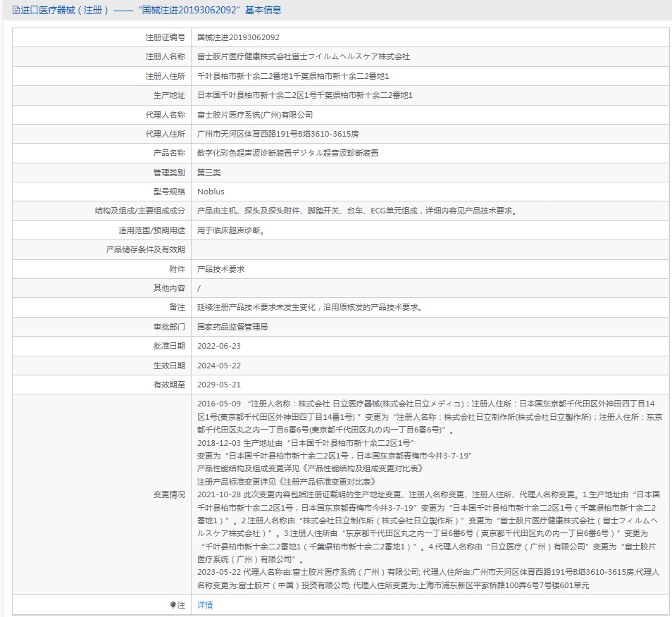This screenshot has height=617, width=672.
Task: Open the 详情 details link
Action: pos(205,605)
